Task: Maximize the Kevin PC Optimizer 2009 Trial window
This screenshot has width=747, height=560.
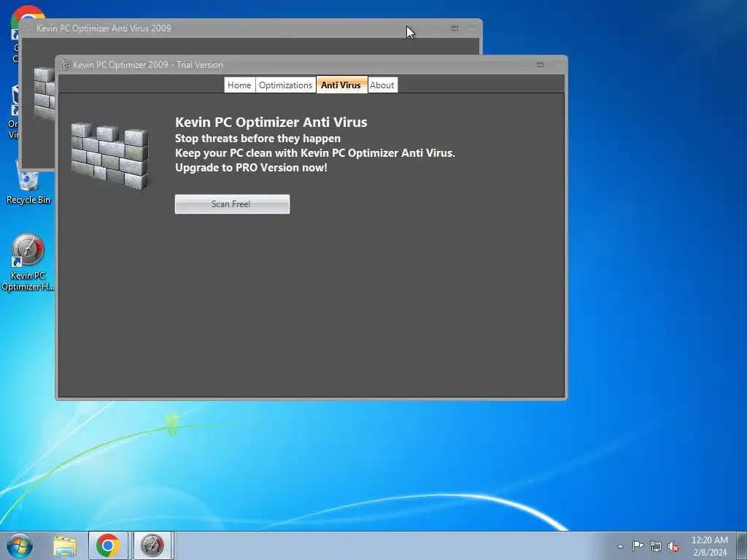Action: [x=541, y=65]
